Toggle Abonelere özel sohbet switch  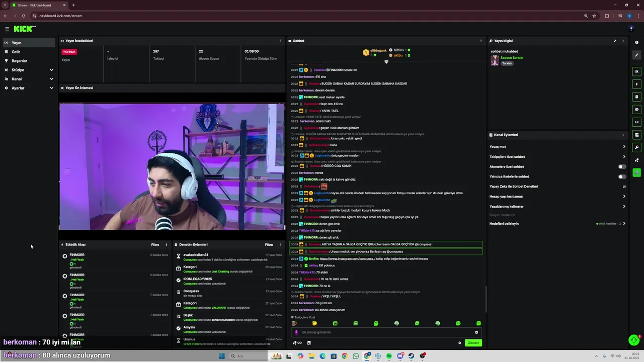(x=622, y=166)
